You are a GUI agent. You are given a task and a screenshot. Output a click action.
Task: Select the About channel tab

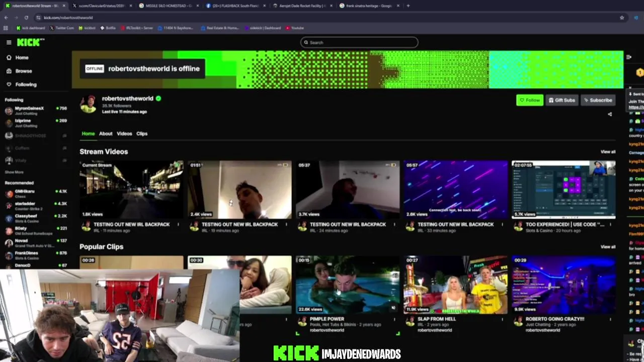point(106,134)
